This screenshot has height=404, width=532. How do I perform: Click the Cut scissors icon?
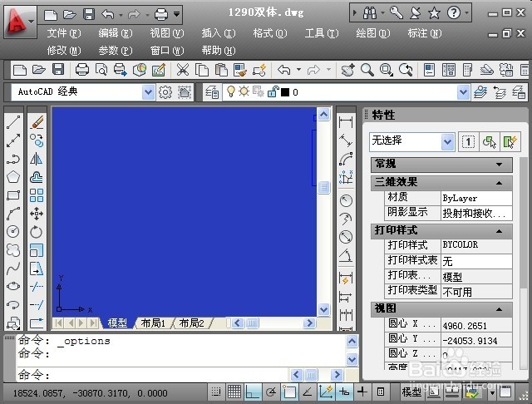183,70
